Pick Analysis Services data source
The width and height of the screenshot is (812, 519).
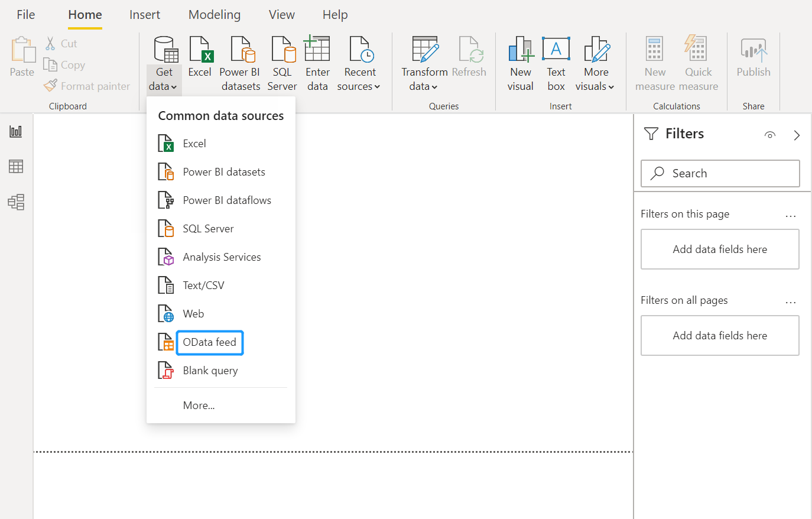tap(221, 257)
